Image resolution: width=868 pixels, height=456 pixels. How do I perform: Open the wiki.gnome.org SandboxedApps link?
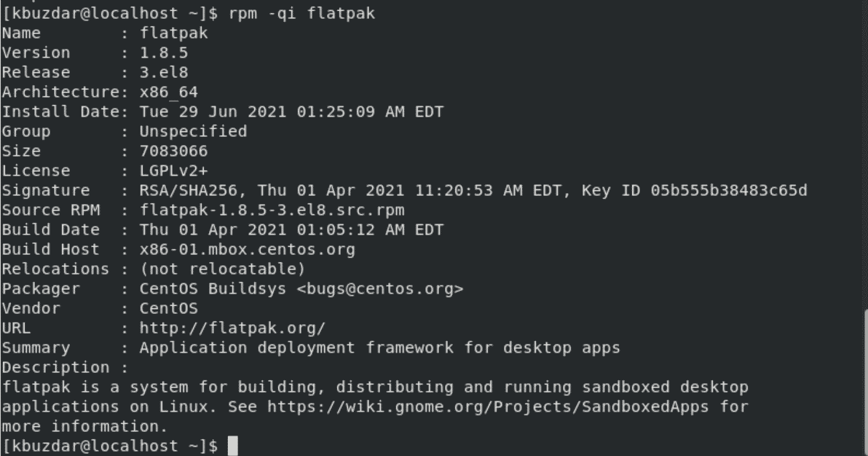[488, 406]
